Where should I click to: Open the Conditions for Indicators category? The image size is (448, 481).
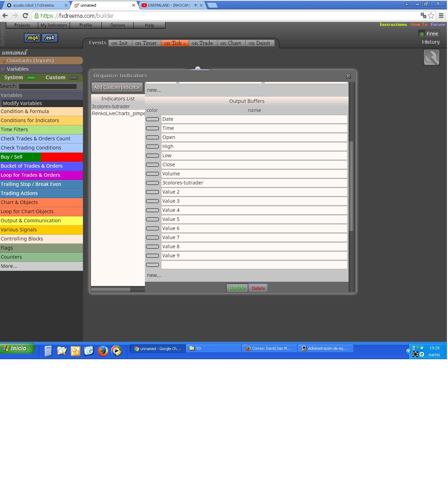coord(41,120)
